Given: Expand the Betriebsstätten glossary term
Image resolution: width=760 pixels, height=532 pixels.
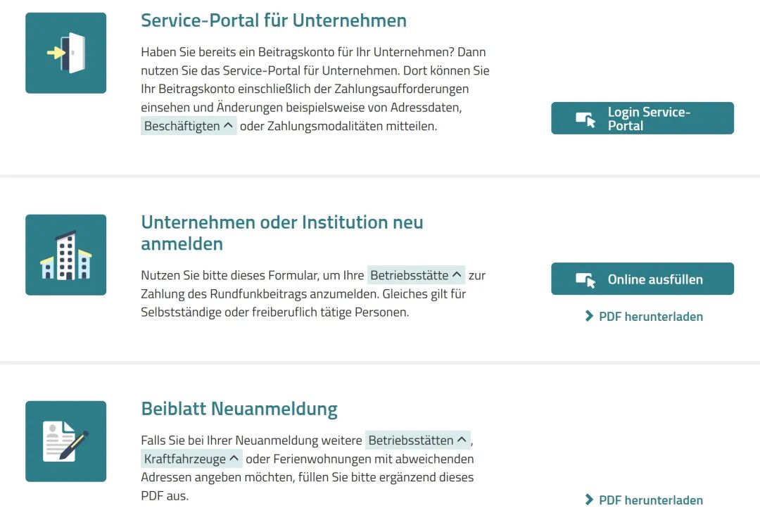Looking at the screenshot, I should tap(417, 441).
